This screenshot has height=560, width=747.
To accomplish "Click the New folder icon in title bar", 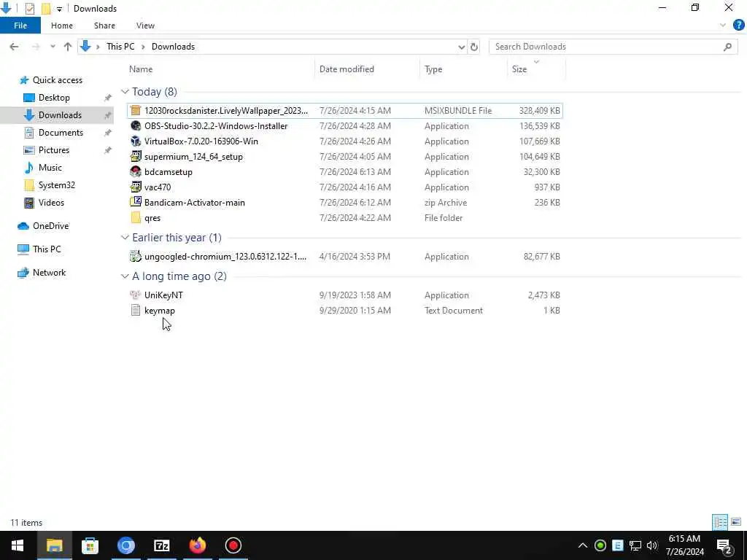I will (x=46, y=9).
